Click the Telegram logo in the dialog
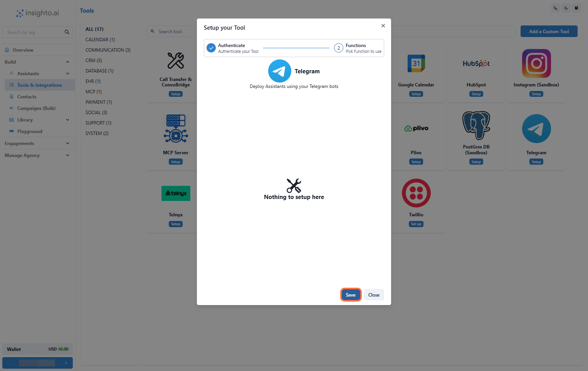The width and height of the screenshot is (588, 371). [x=280, y=71]
